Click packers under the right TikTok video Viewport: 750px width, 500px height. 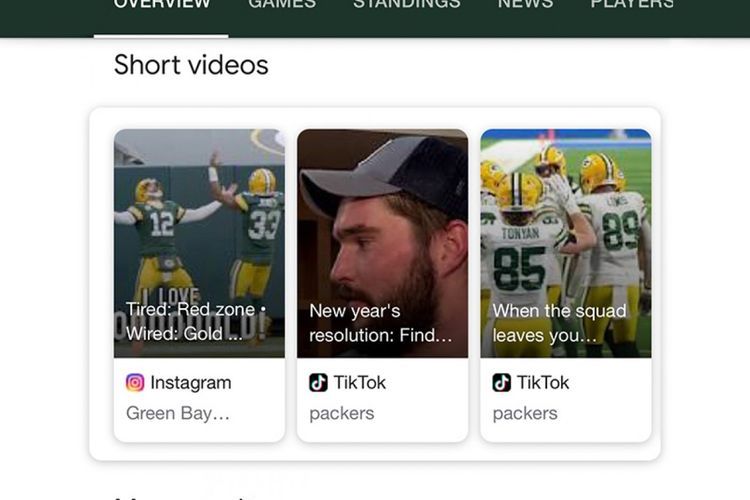click(x=525, y=413)
